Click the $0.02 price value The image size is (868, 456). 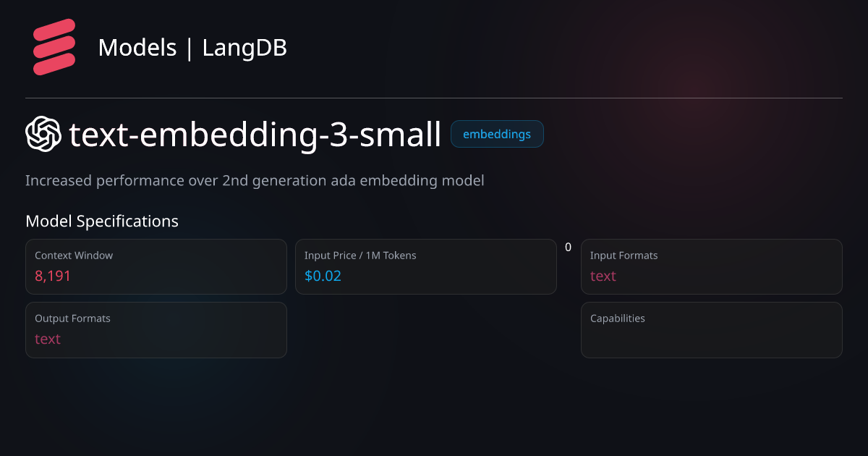[x=323, y=276]
